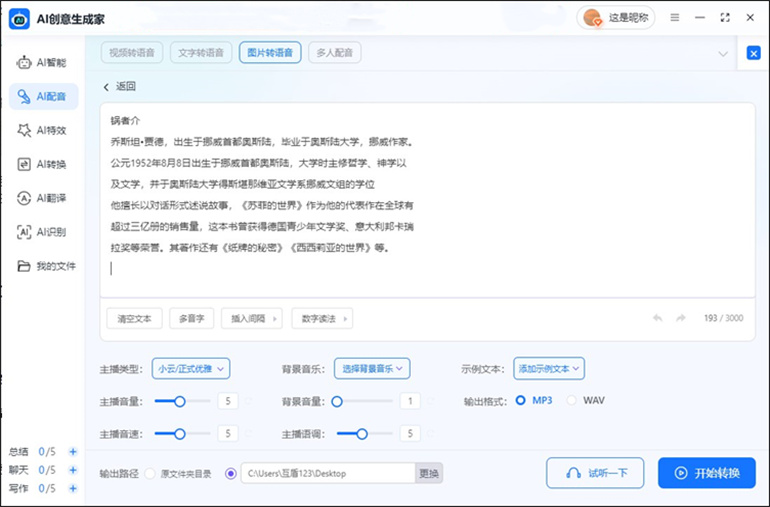Undo last text edit arrow
Screen dimensions: 770x507
pos(658,318)
